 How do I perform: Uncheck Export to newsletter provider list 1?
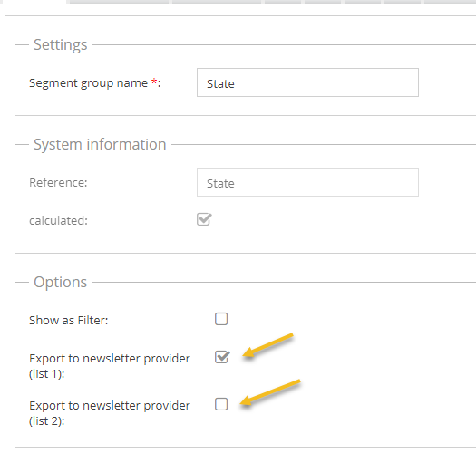click(222, 357)
